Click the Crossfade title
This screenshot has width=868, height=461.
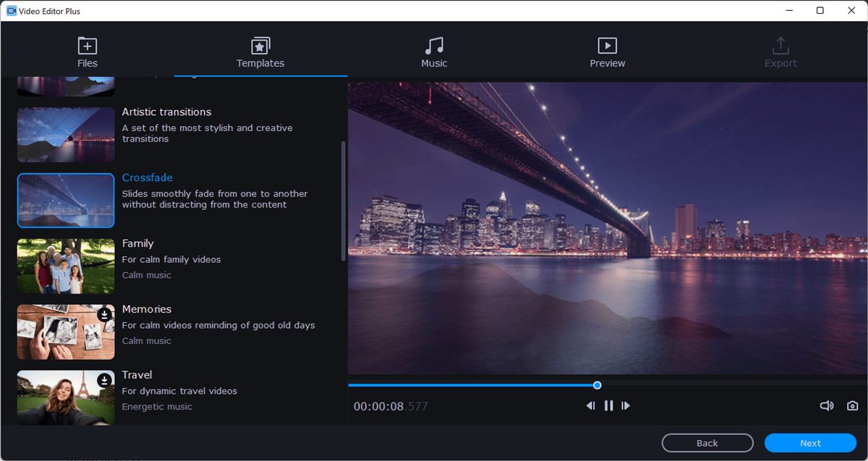click(148, 178)
